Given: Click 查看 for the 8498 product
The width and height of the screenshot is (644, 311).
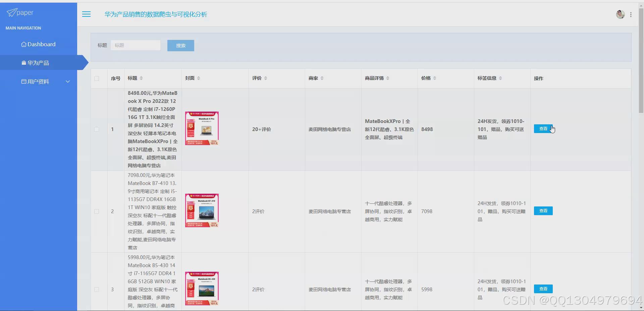Looking at the screenshot, I should click(x=543, y=129).
